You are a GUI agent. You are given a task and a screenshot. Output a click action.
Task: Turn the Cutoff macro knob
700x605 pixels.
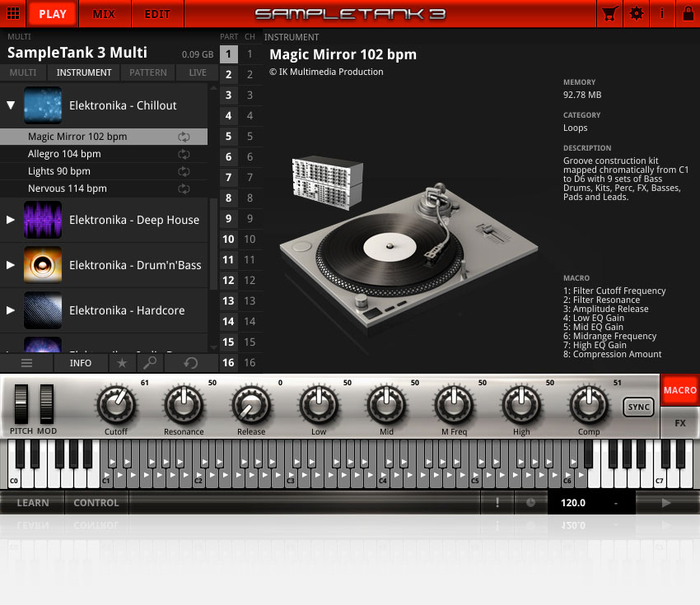[116, 407]
